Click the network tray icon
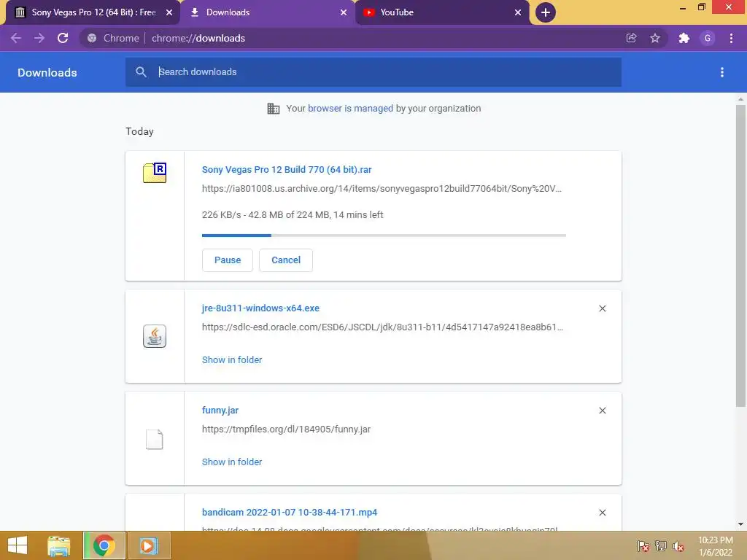 tap(661, 546)
